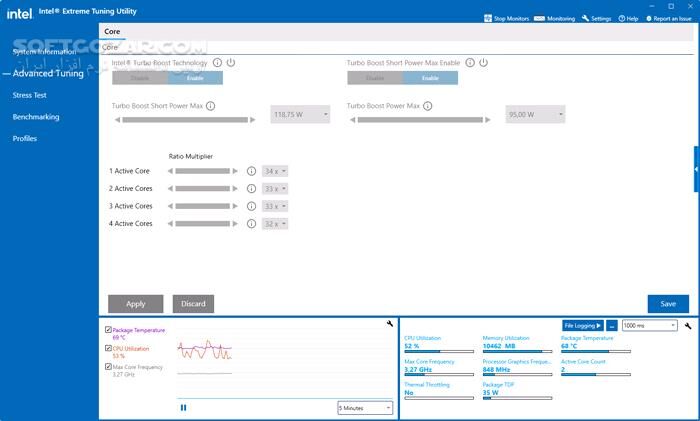Open the 118.75 W short power dropdown
The height and width of the screenshot is (421, 700).
[300, 115]
